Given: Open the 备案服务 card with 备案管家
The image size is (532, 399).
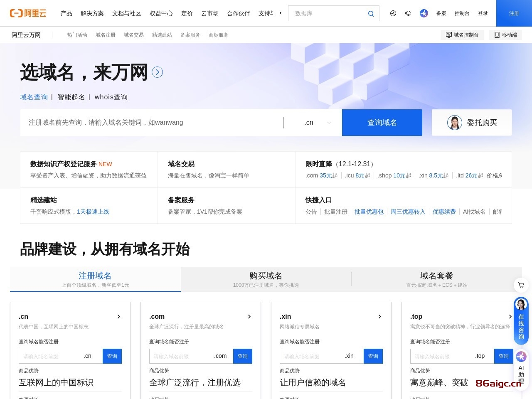Looking at the screenshot, I should tap(227, 206).
